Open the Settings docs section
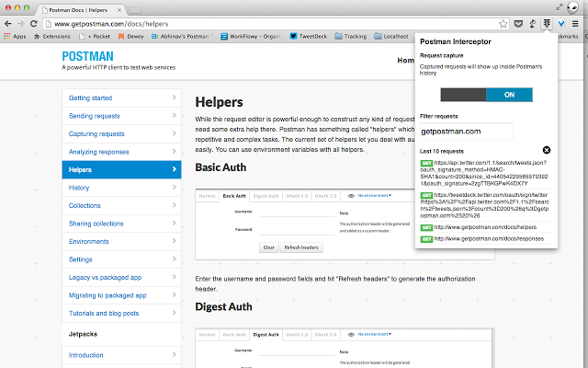Screen dimensions: 588x368 (121, 259)
